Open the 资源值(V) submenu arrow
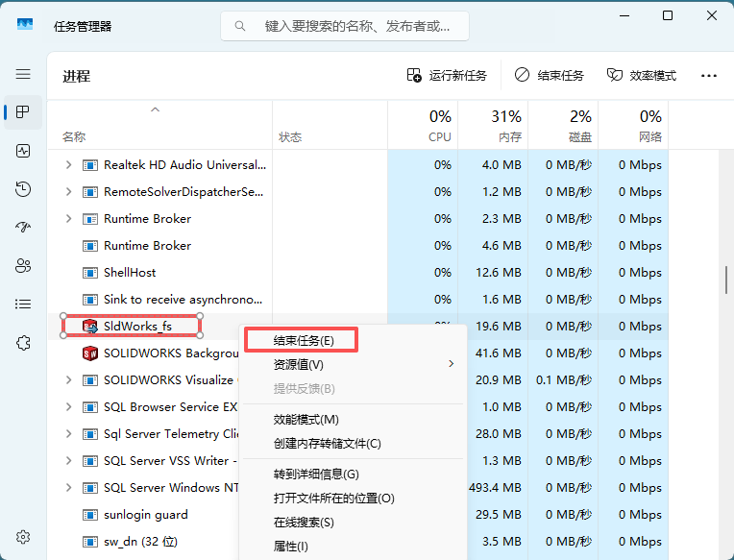The width and height of the screenshot is (734, 560). [452, 364]
